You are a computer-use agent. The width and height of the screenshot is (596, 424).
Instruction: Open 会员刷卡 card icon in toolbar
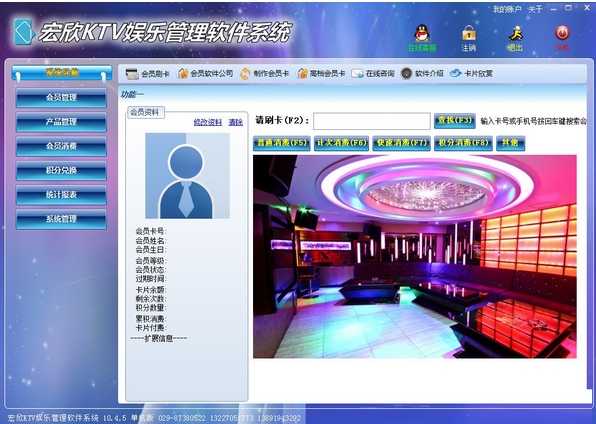click(x=147, y=73)
